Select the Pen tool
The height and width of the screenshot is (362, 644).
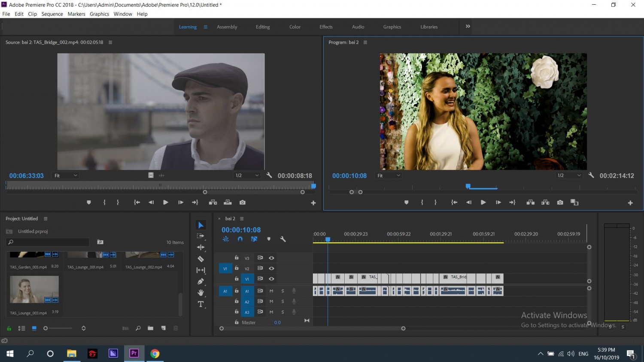pos(200,281)
